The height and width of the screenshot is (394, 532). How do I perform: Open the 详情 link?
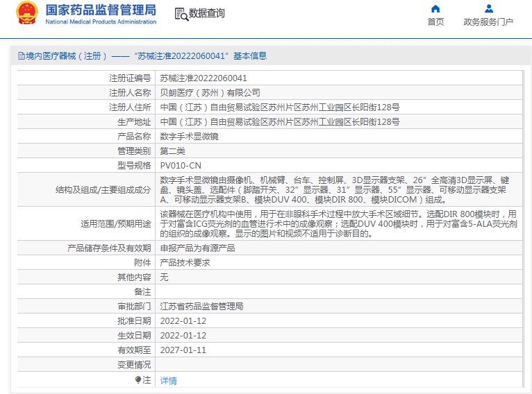tap(168, 380)
